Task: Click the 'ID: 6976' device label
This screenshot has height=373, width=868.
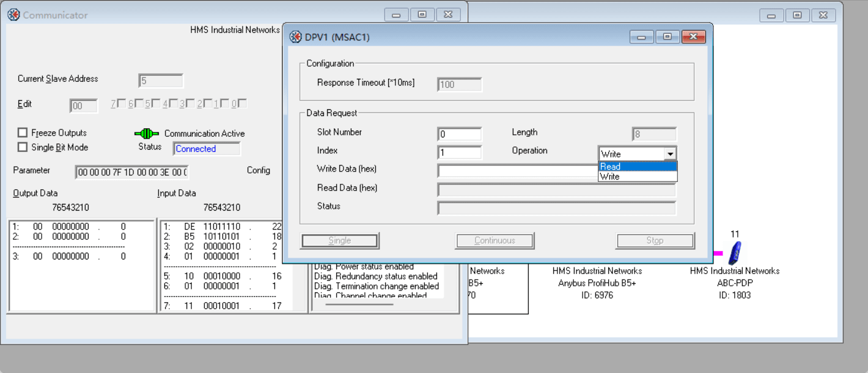Action: pos(597,295)
